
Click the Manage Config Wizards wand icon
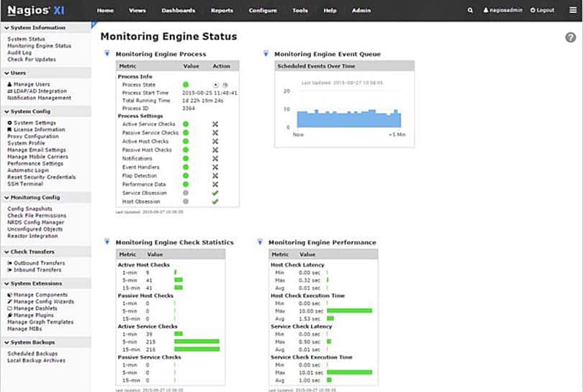pos(10,301)
